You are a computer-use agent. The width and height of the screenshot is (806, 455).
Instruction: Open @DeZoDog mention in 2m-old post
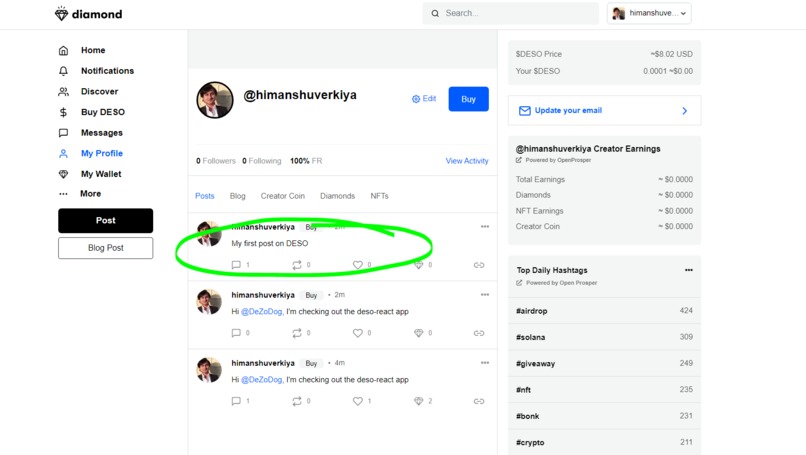click(x=262, y=312)
